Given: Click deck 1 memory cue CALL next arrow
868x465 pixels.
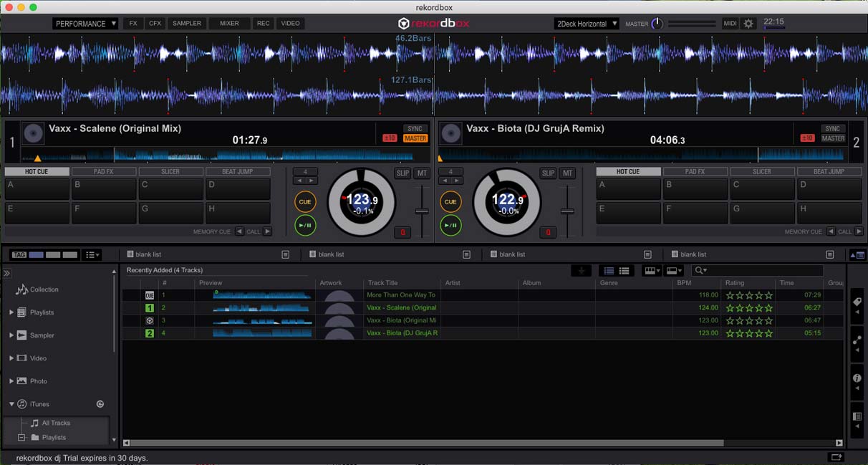Looking at the screenshot, I should pyautogui.click(x=267, y=231).
